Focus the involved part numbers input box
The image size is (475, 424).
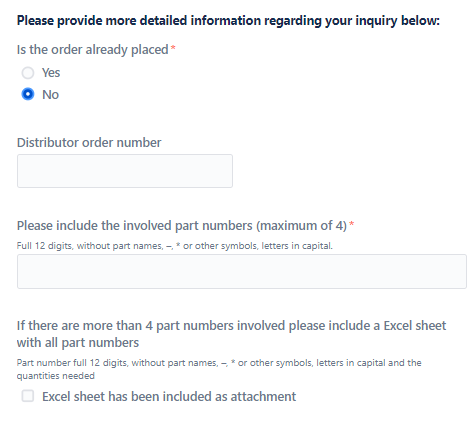242,271
